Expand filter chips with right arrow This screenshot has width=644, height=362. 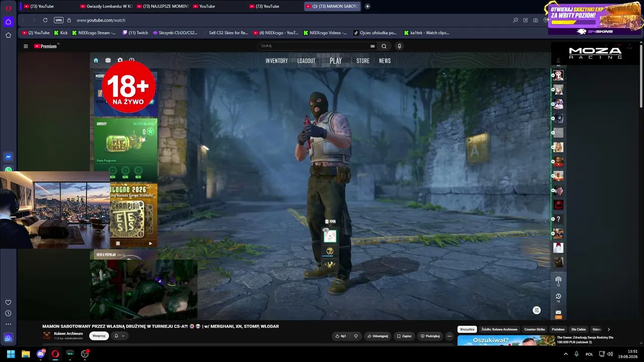point(608,329)
